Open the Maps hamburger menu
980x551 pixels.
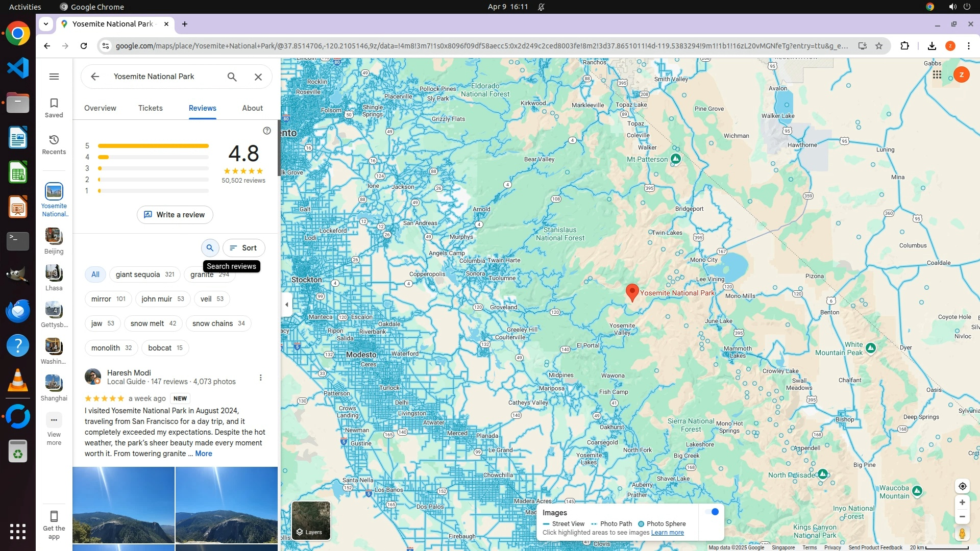pyautogui.click(x=54, y=77)
